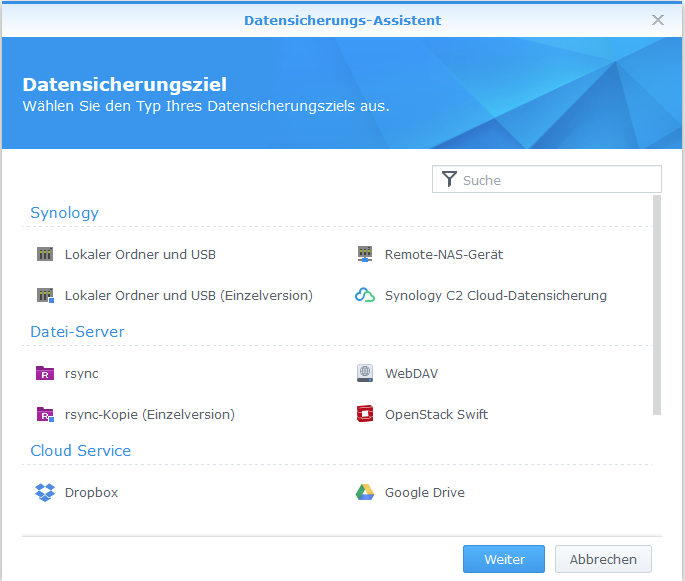Click the Synology section heading
This screenshot has width=685, height=581.
(x=65, y=213)
